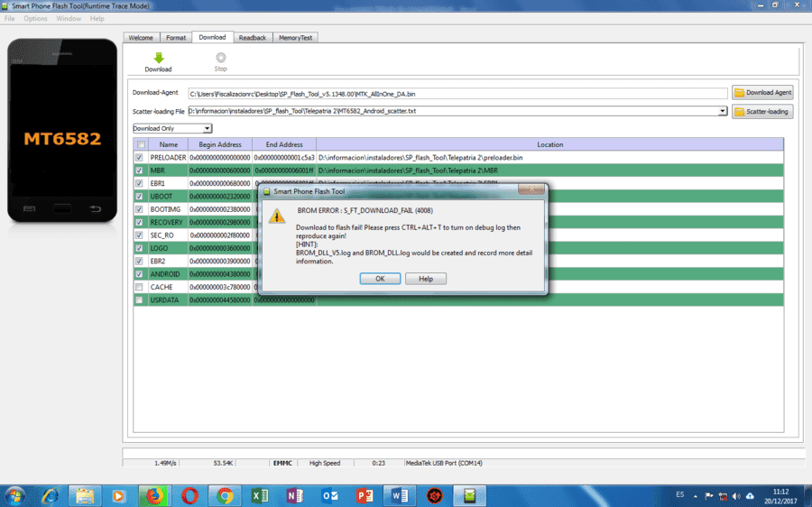
Task: Open Opera from the taskbar
Action: (189, 496)
